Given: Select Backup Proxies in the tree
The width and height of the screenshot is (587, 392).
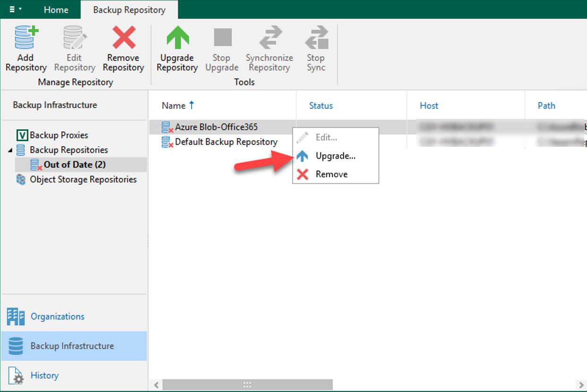Looking at the screenshot, I should tap(59, 135).
